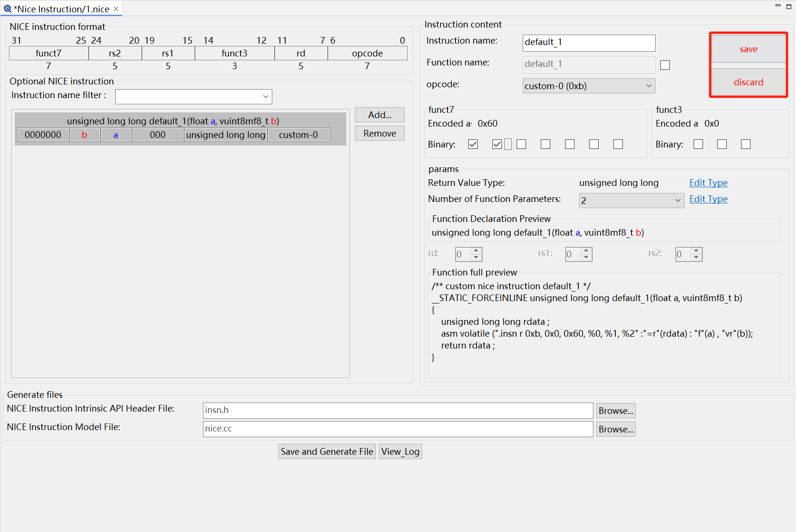Check the fourth funct7 binary bit checkbox

pos(546,144)
